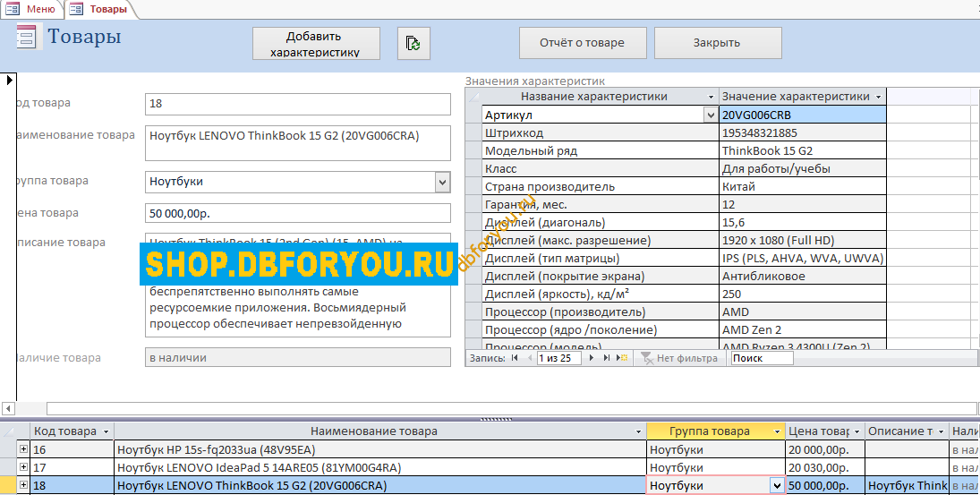Click the refresh document icon button
The height and width of the screenshot is (495, 980).
tap(413, 43)
